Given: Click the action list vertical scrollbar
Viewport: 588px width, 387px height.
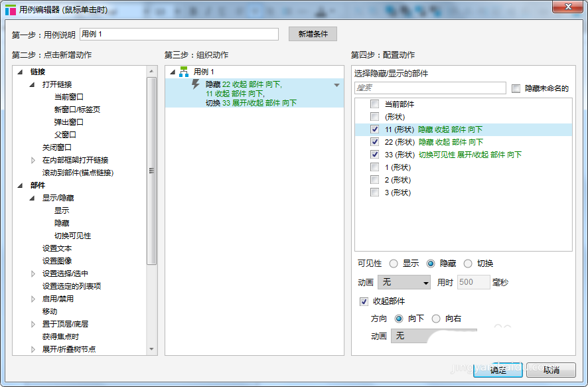Looking at the screenshot, I should [151, 171].
